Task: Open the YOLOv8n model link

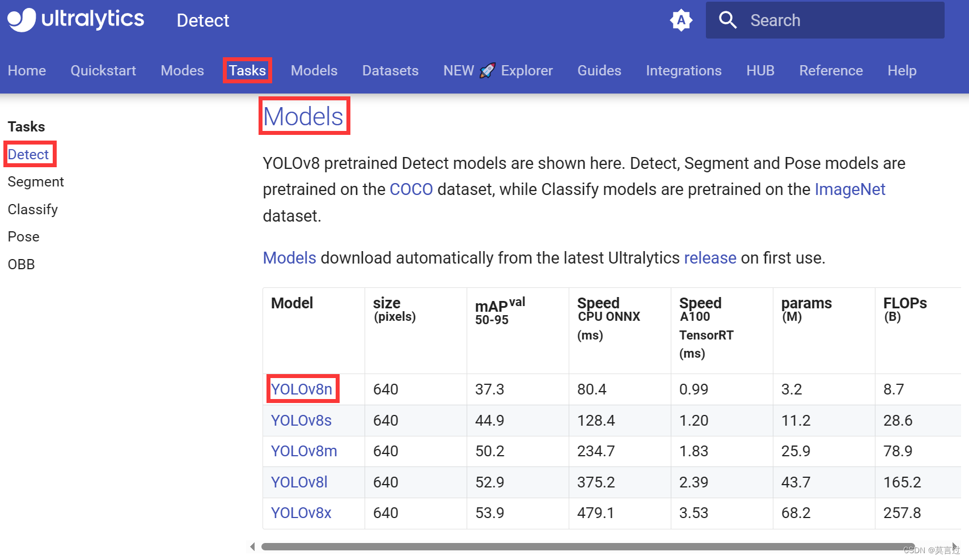Action: pyautogui.click(x=302, y=389)
